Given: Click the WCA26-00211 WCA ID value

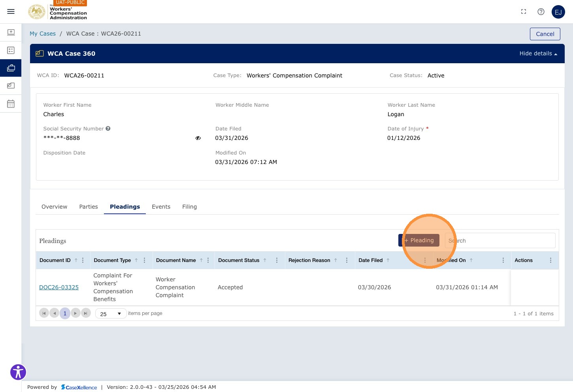Looking at the screenshot, I should 84,75.
